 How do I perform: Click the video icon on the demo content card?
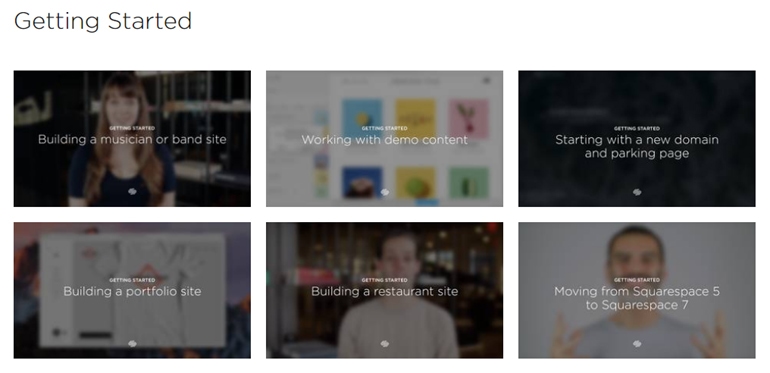[x=385, y=192]
